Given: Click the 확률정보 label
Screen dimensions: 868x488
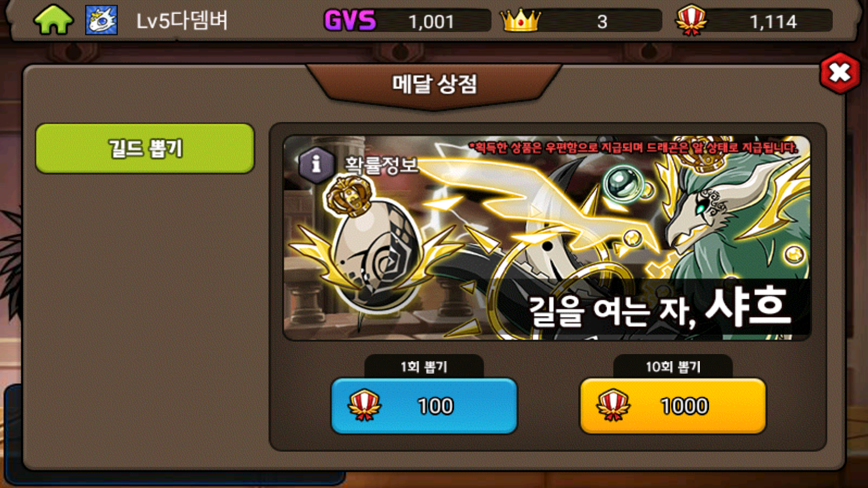Looking at the screenshot, I should (x=381, y=165).
